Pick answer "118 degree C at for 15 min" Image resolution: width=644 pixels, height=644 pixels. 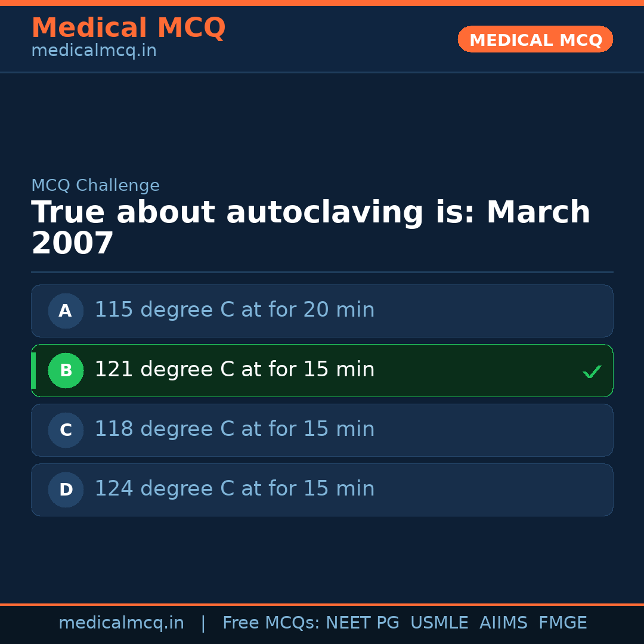click(234, 429)
